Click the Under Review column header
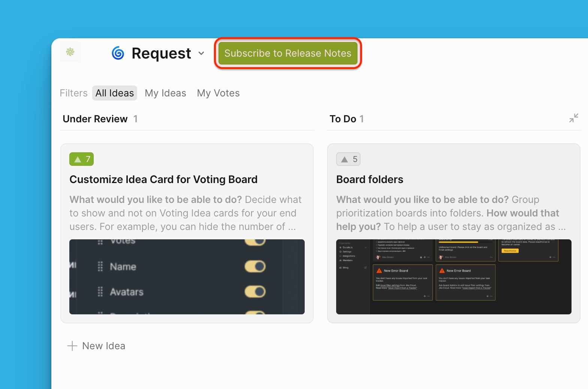This screenshot has height=389, width=588. click(x=95, y=119)
